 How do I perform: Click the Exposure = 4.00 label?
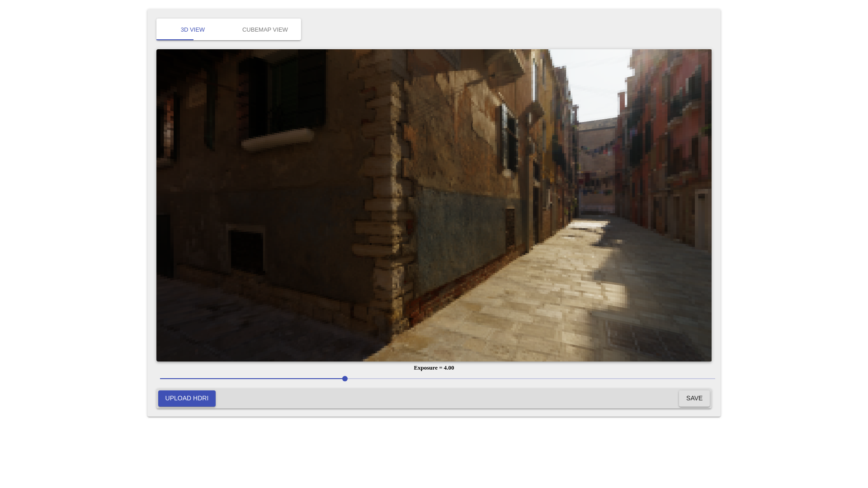[x=434, y=368]
